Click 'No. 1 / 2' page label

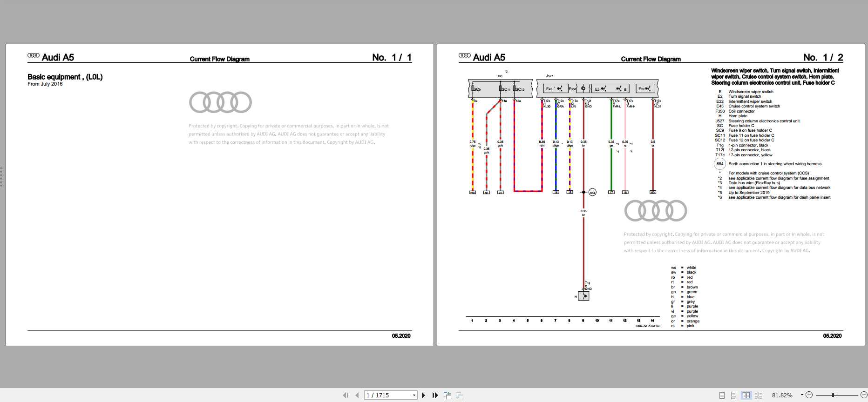pos(823,57)
